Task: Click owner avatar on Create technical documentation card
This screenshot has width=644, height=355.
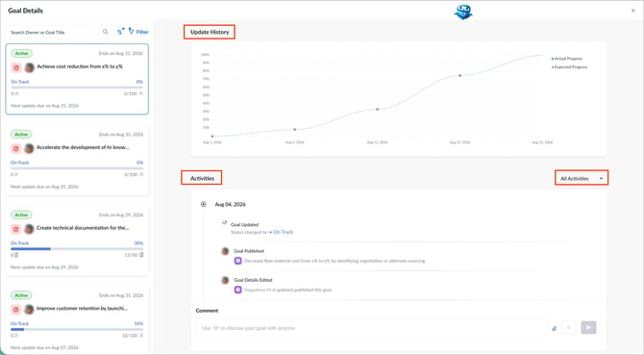Action: point(29,229)
